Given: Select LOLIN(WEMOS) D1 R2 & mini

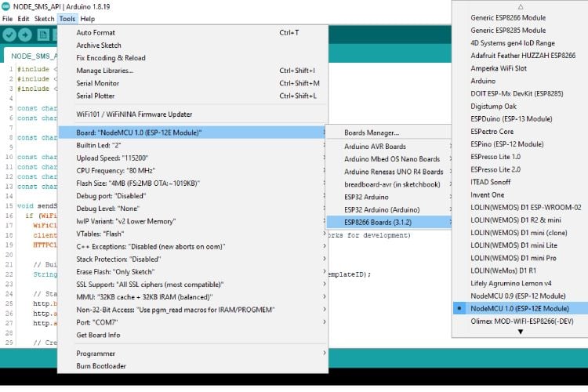Looking at the screenshot, I should pos(520,220).
